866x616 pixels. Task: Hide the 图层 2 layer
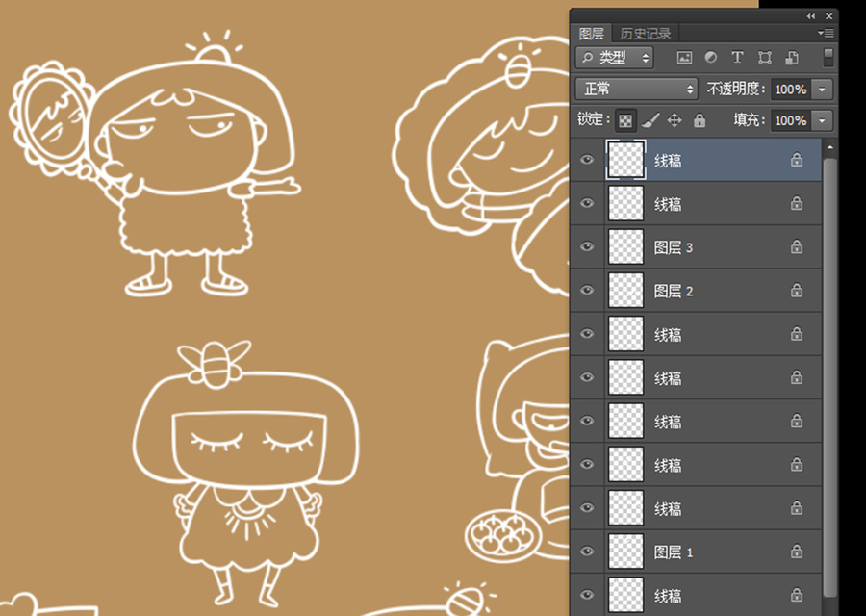(587, 290)
